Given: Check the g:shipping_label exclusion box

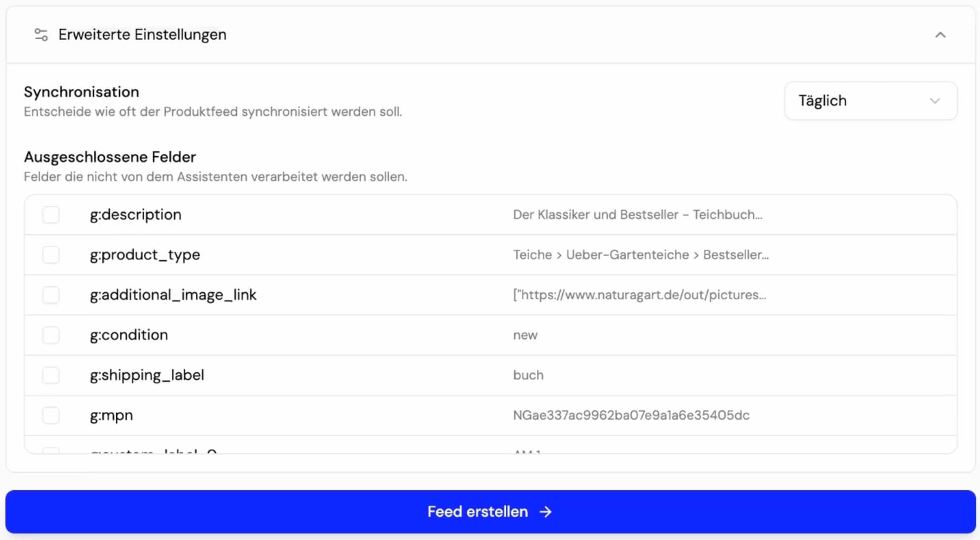Looking at the screenshot, I should [50, 375].
